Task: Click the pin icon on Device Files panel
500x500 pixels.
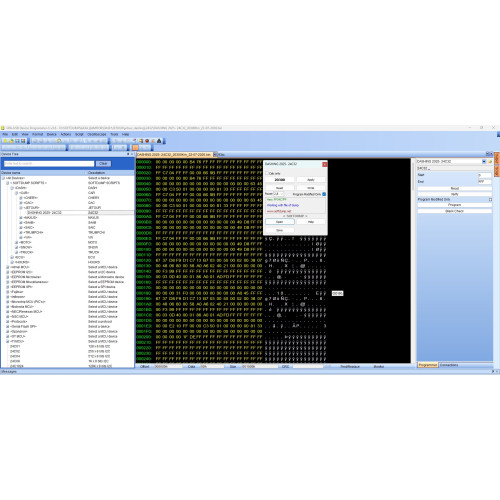Action: click(128, 154)
